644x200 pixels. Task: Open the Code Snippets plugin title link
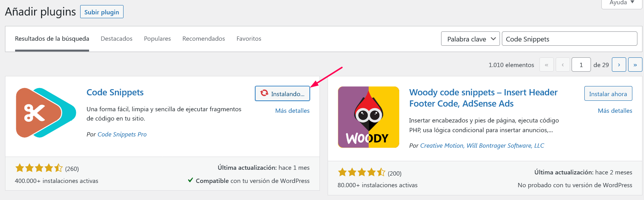(115, 92)
